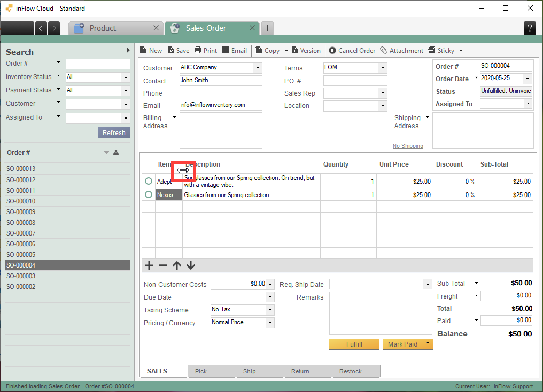Open the Sticky dropdown arrow
This screenshot has width=543, height=392.
point(461,51)
